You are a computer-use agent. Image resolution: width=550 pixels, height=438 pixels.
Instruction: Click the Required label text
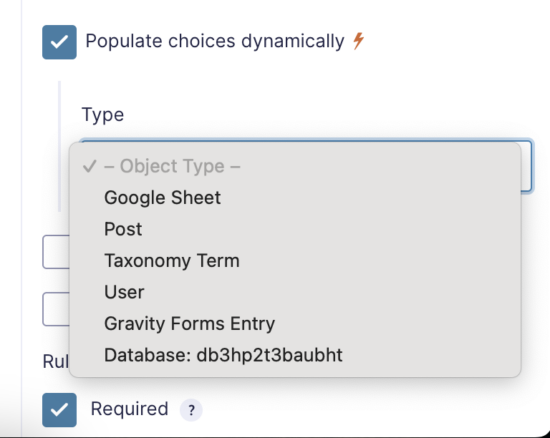129,409
